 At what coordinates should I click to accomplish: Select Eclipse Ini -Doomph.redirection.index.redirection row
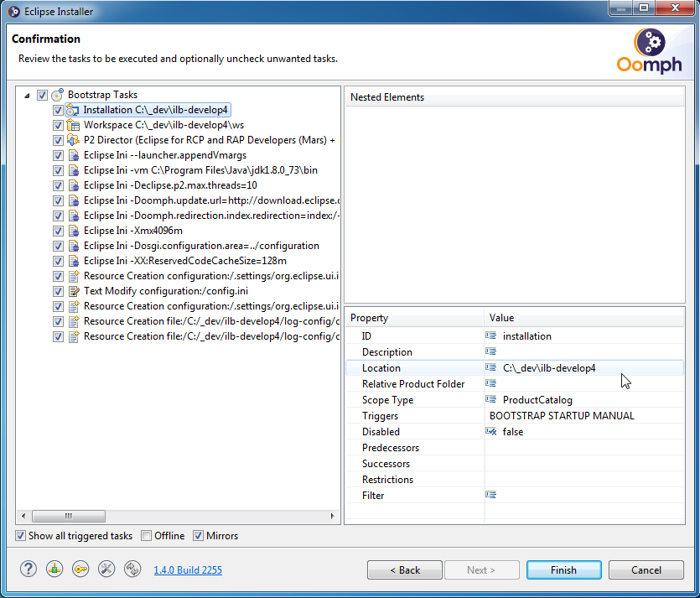click(211, 216)
